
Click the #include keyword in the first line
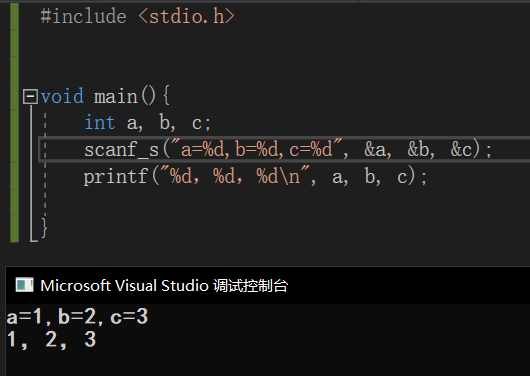pos(83,17)
